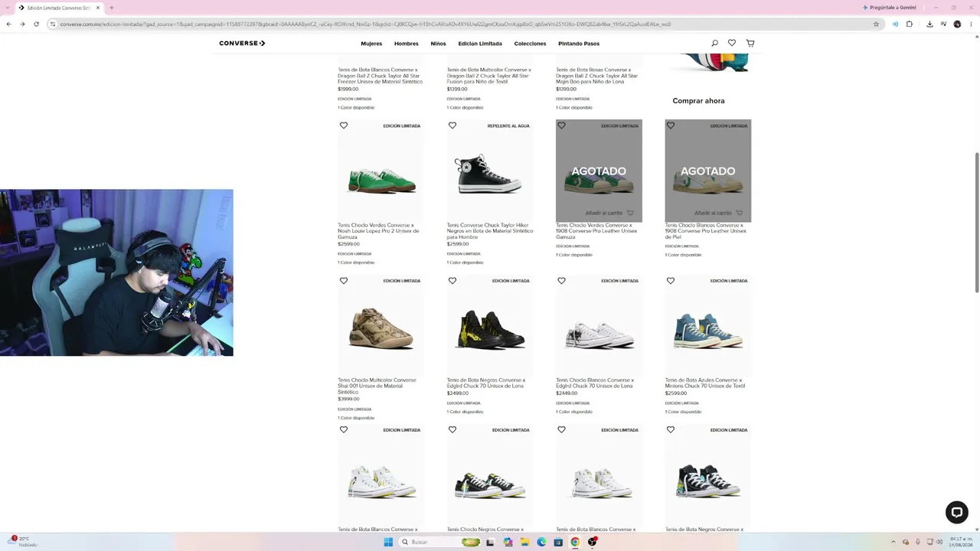The image size is (980, 551).
Task: Open the browser extensions puzzle icon
Action: [x=910, y=24]
